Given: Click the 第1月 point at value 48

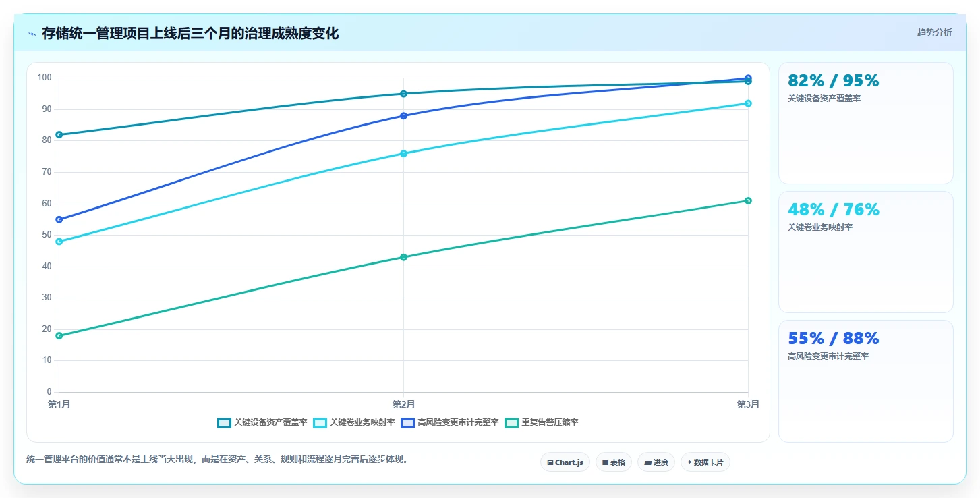Looking at the screenshot, I should pos(59,241).
